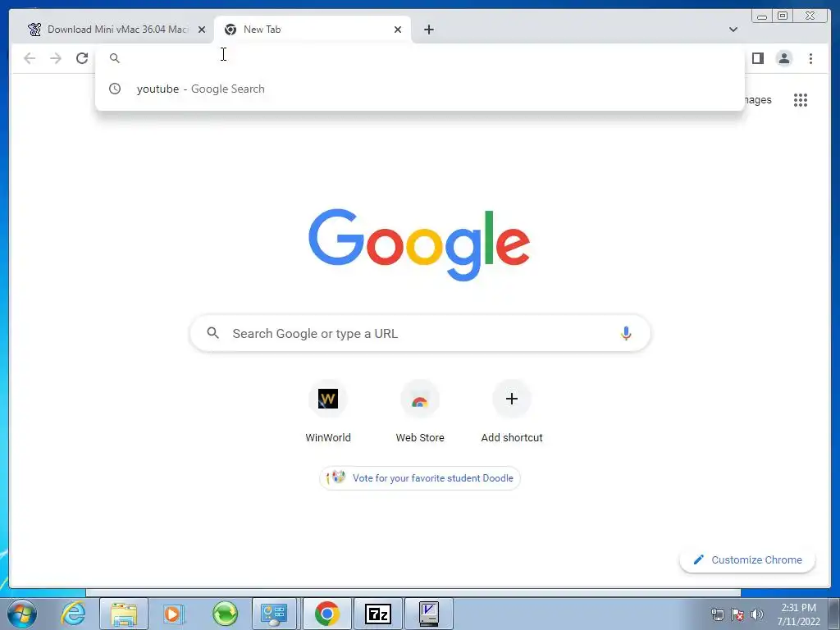This screenshot has width=840, height=630.
Task: Reload the page with the refresh icon
Action: coord(82,58)
